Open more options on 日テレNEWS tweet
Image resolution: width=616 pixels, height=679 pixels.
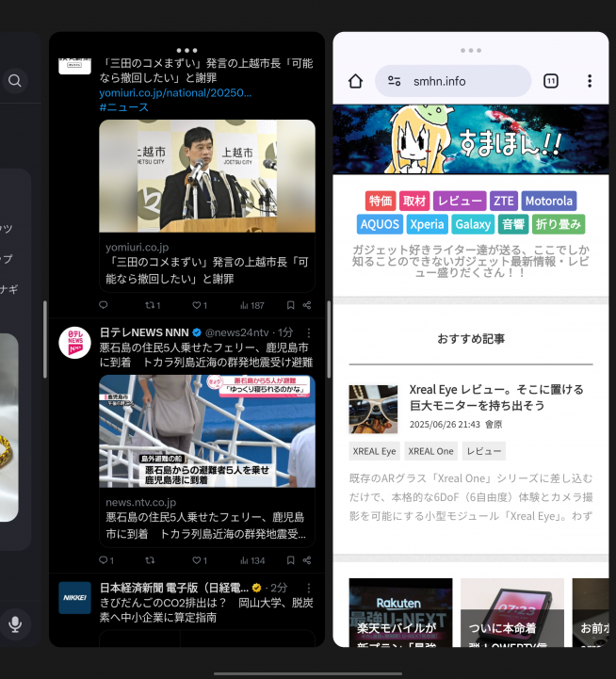tap(308, 332)
